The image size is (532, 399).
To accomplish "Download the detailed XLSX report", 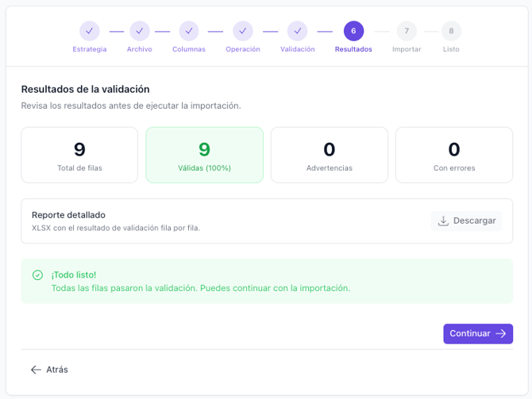I will coord(467,221).
